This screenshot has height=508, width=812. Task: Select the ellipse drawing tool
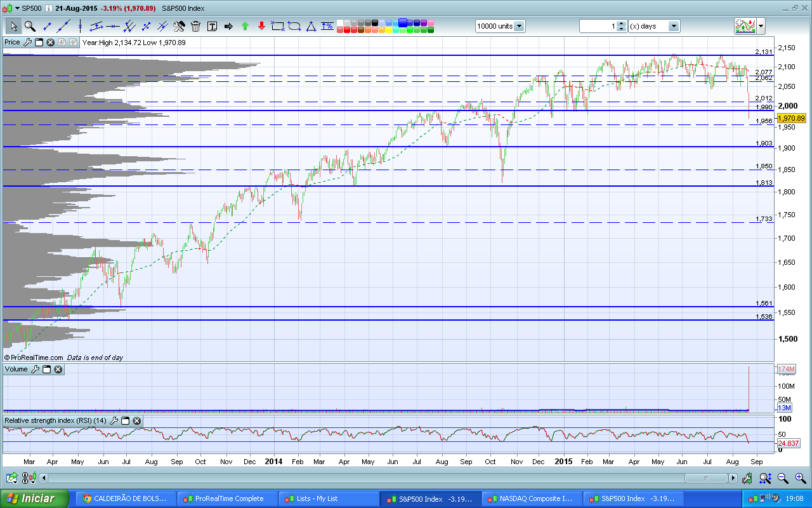(294, 26)
